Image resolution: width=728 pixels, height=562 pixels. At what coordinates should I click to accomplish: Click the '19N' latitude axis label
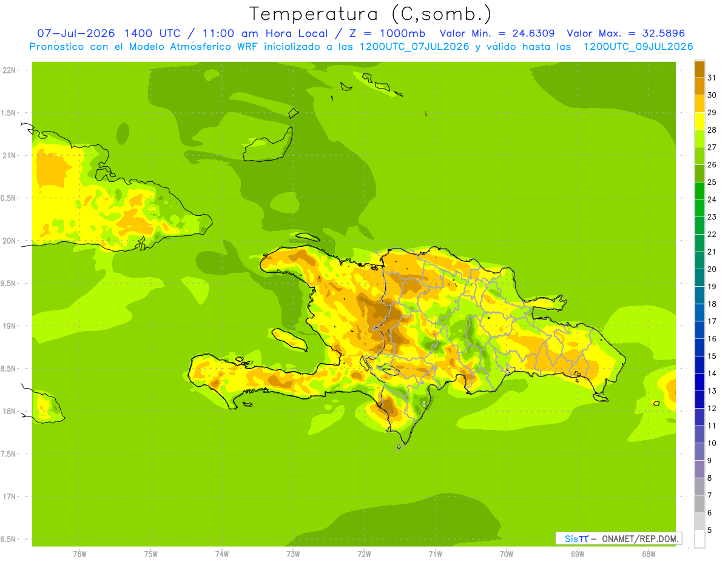pyautogui.click(x=9, y=326)
